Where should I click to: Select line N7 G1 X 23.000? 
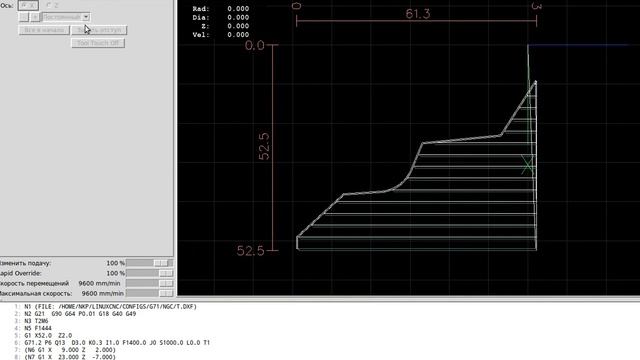pyautogui.click(x=70, y=357)
